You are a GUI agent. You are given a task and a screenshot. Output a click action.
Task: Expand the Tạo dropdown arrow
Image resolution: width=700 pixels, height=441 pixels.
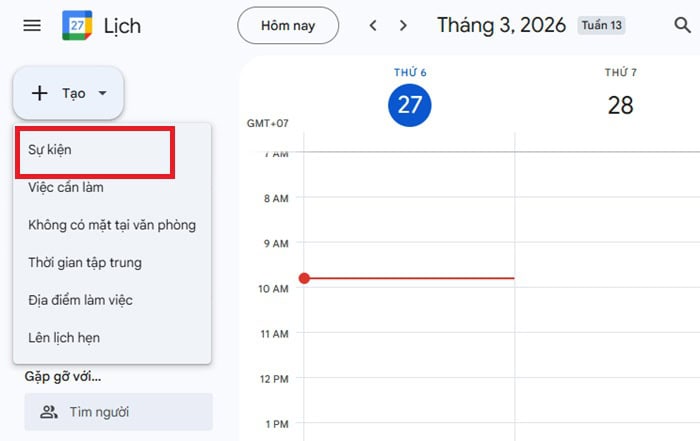pyautogui.click(x=102, y=93)
